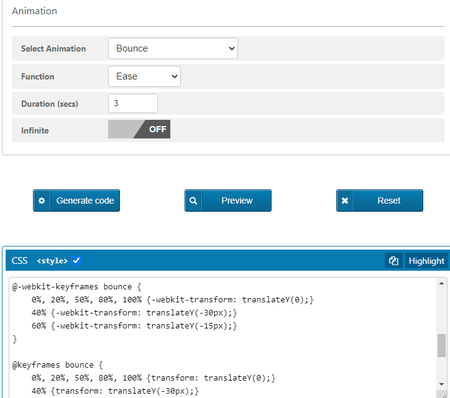This screenshot has width=450, height=398.
Task: Click the Generate code button label
Action: tap(85, 201)
